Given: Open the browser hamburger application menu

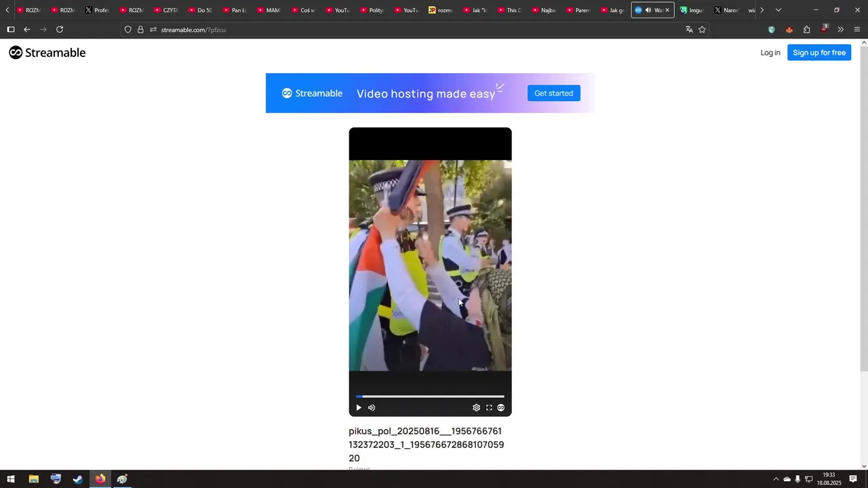Looking at the screenshot, I should [857, 29].
